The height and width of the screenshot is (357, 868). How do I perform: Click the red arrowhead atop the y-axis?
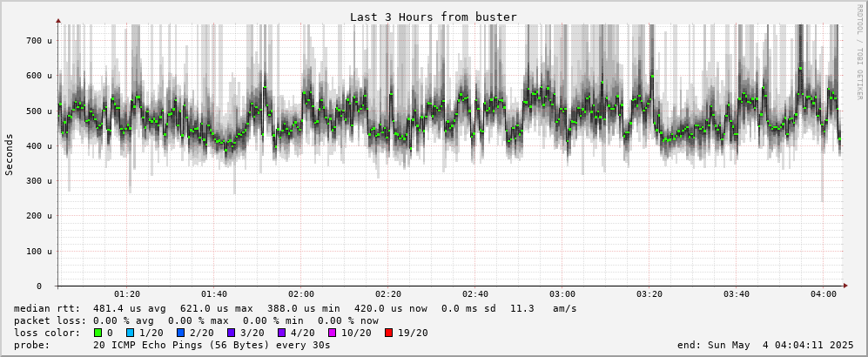[x=58, y=21]
